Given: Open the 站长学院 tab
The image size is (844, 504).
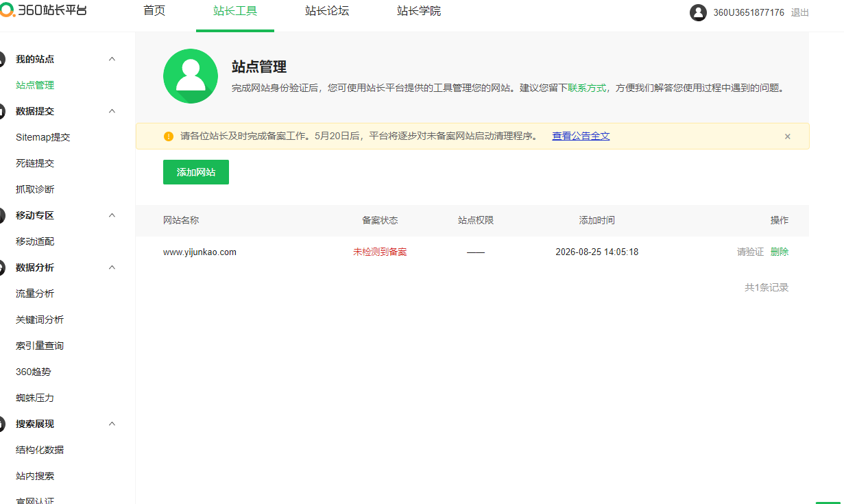Looking at the screenshot, I should 419,12.
